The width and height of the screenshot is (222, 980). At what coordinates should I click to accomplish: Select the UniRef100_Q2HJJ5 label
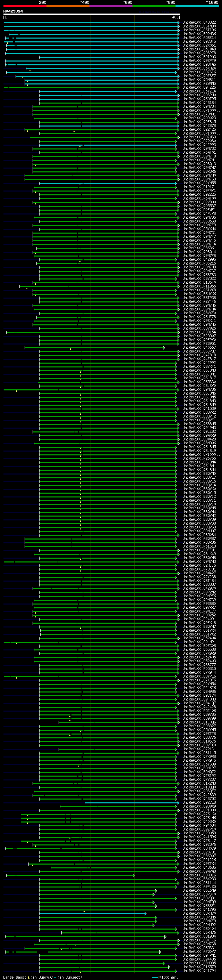click(199, 565)
